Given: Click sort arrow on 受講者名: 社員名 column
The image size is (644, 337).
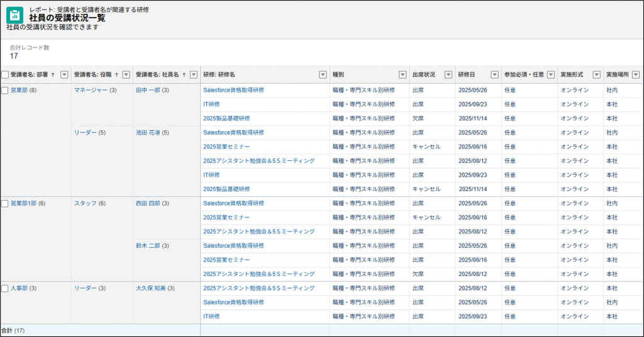Looking at the screenshot, I should pyautogui.click(x=184, y=75).
